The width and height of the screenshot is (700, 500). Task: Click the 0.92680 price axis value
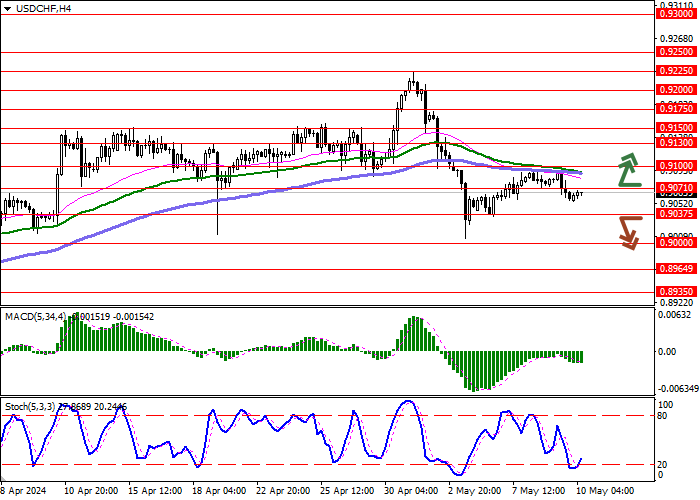click(x=677, y=38)
